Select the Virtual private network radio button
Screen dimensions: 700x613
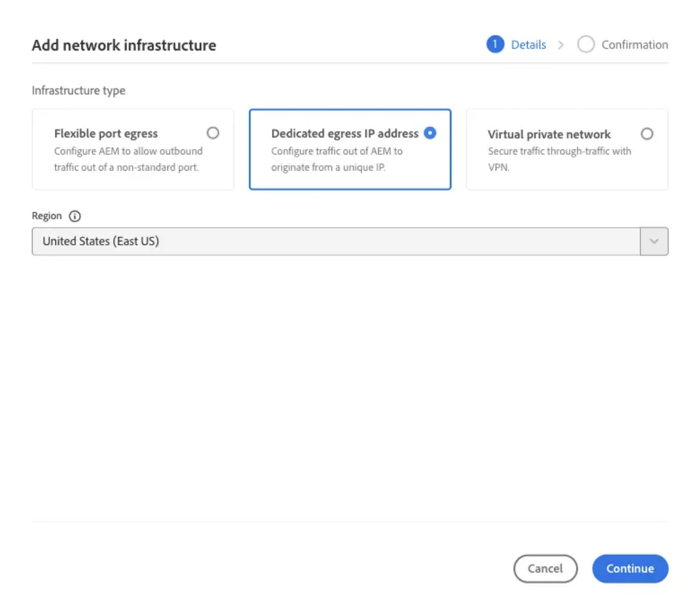647,134
